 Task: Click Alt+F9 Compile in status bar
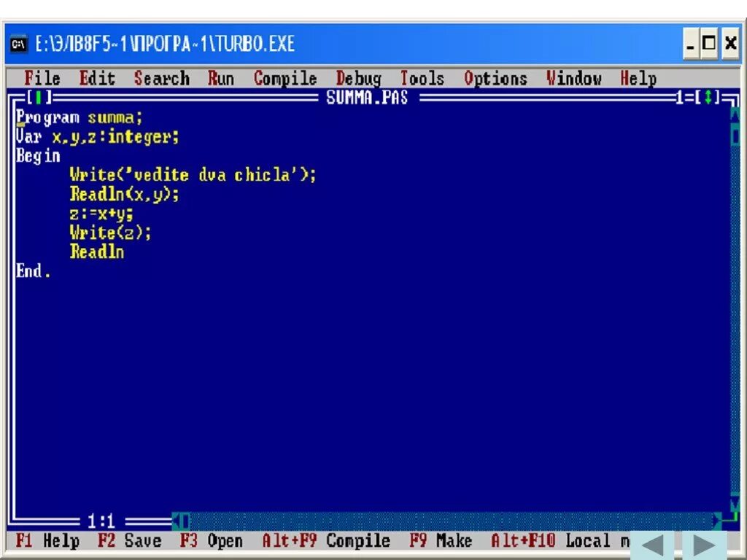click(326, 542)
